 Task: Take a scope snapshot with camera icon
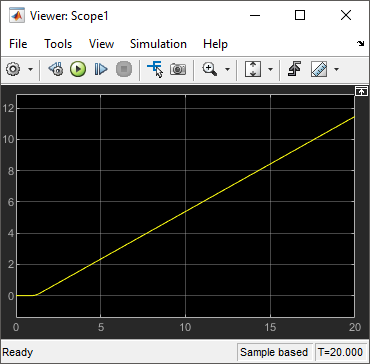click(x=178, y=69)
